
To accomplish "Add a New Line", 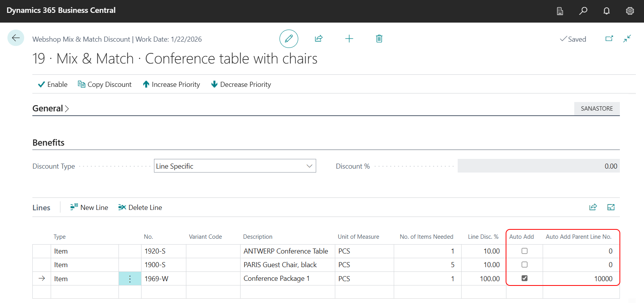I will click(89, 208).
